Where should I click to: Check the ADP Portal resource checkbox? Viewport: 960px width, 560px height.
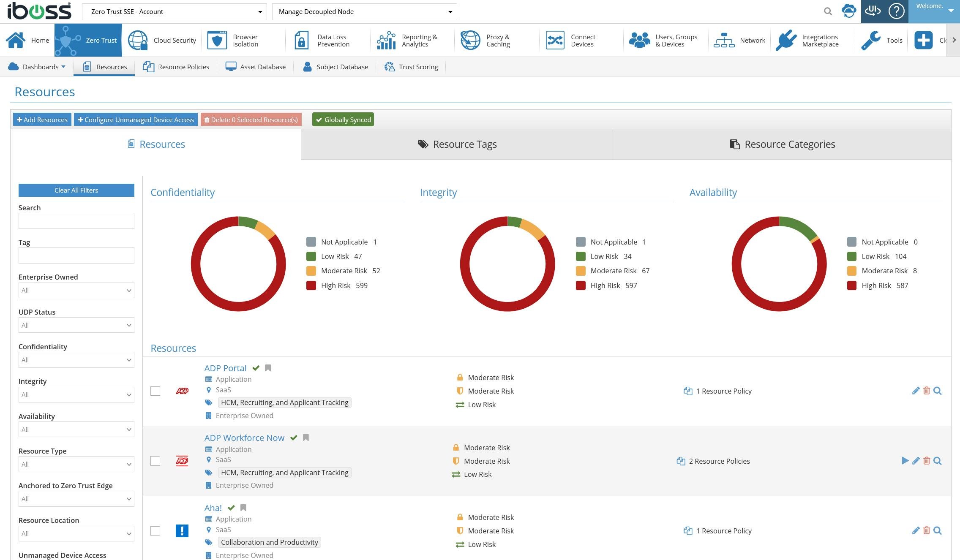(155, 391)
